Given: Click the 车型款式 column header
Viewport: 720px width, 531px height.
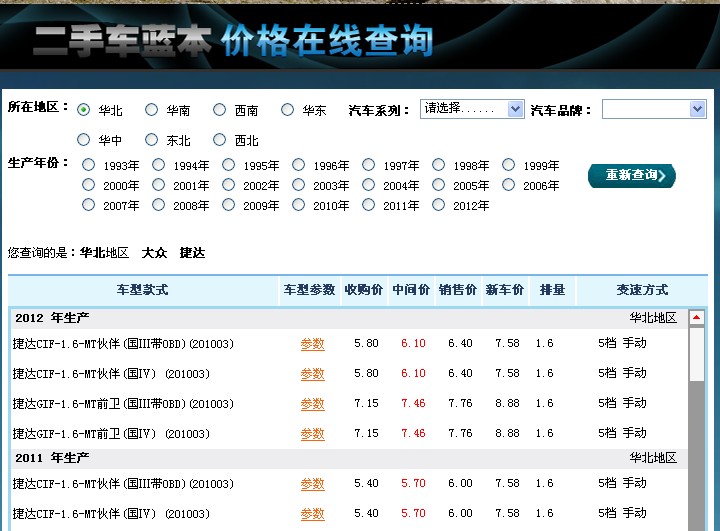Looking at the screenshot, I should coord(142,290).
